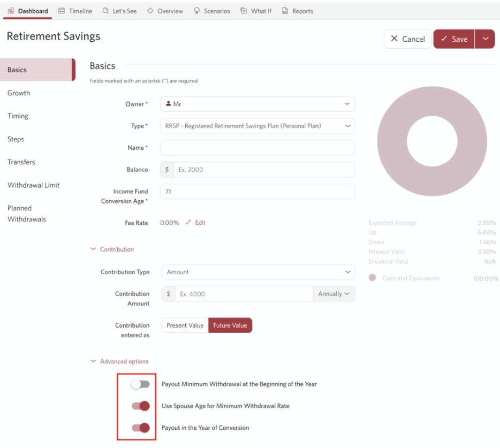This screenshot has height=448, width=500.
Task: Click the Cash and Equivalents legend swatch
Action: (373, 278)
